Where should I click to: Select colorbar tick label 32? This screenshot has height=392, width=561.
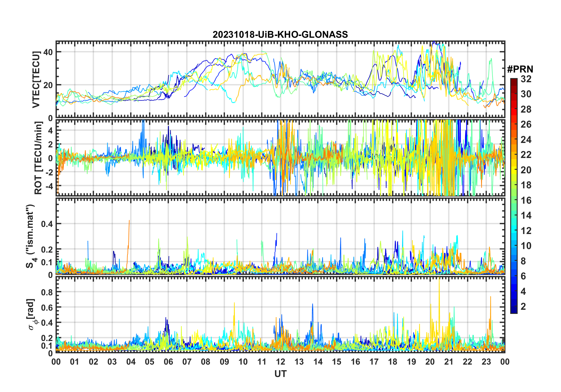click(x=526, y=79)
